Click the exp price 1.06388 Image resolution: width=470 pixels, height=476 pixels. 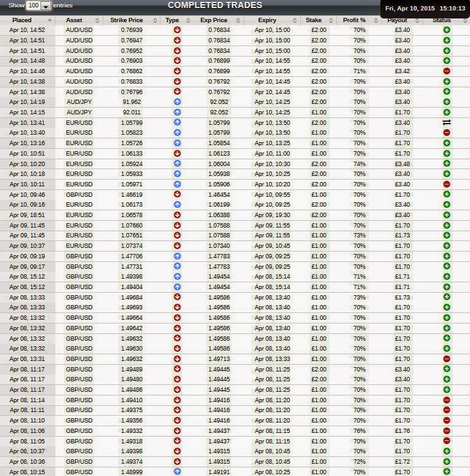point(219,215)
